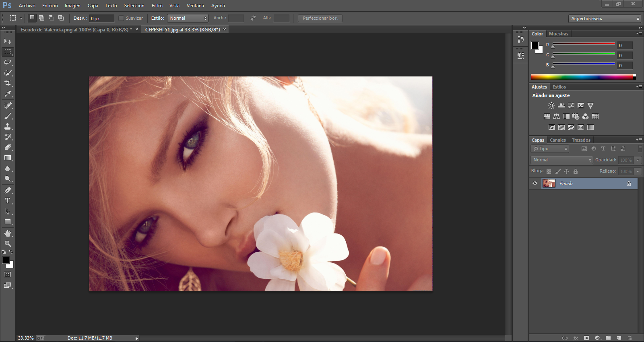The height and width of the screenshot is (342, 644).
Task: Select the Clone Stamp tool
Action: pos(8,126)
